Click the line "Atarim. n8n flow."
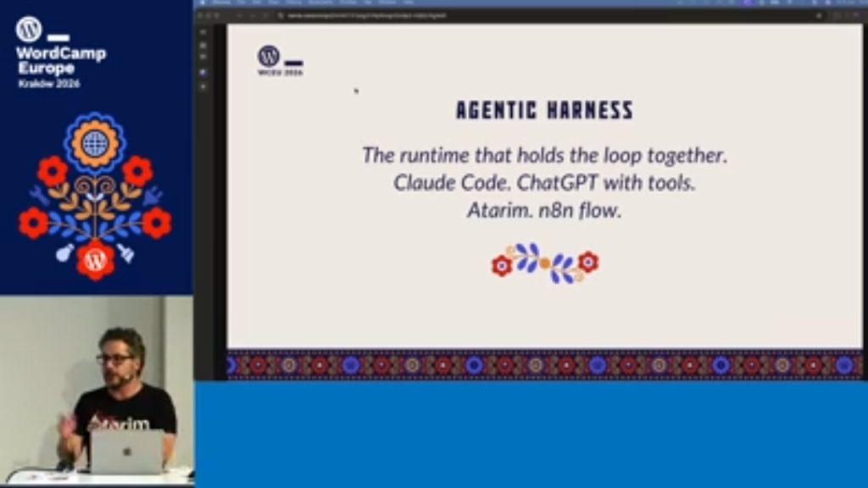 click(545, 210)
